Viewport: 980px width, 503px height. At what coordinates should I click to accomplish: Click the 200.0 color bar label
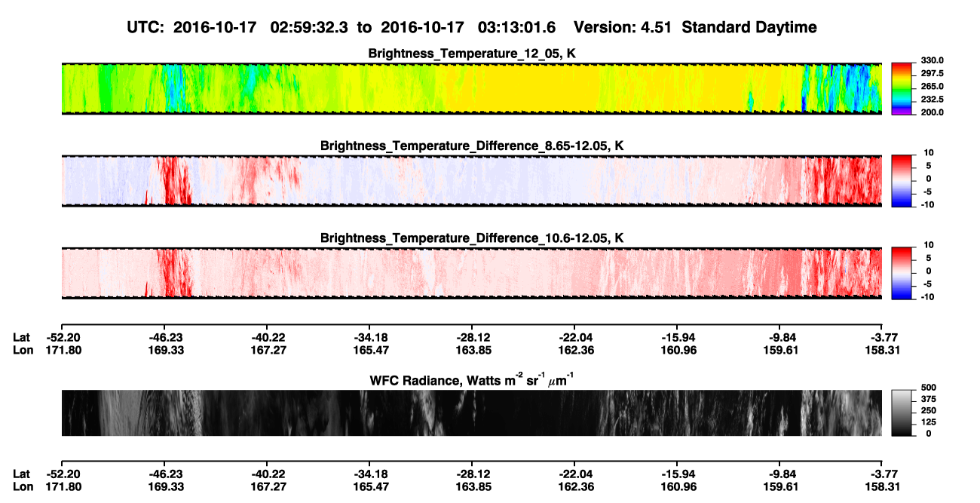coord(931,112)
